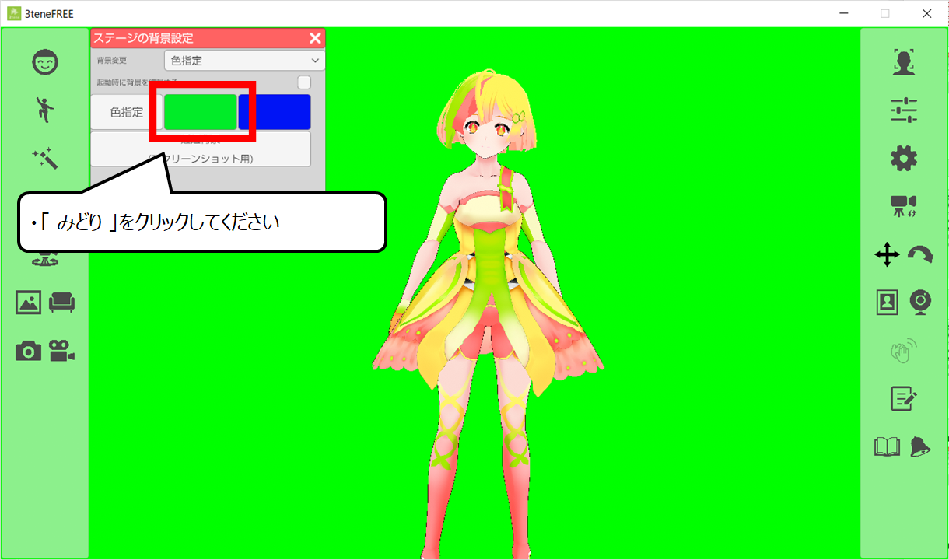Open the book manual icon

click(888, 446)
